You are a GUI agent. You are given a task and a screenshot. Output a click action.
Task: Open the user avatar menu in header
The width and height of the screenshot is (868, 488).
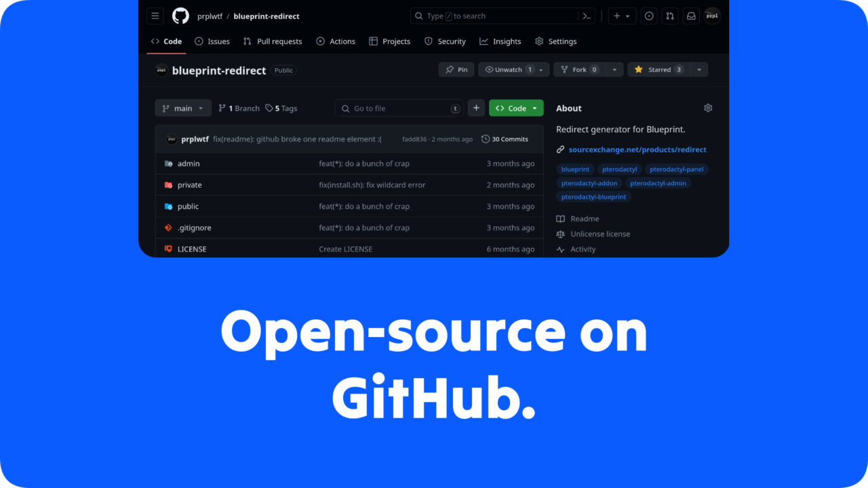(712, 16)
